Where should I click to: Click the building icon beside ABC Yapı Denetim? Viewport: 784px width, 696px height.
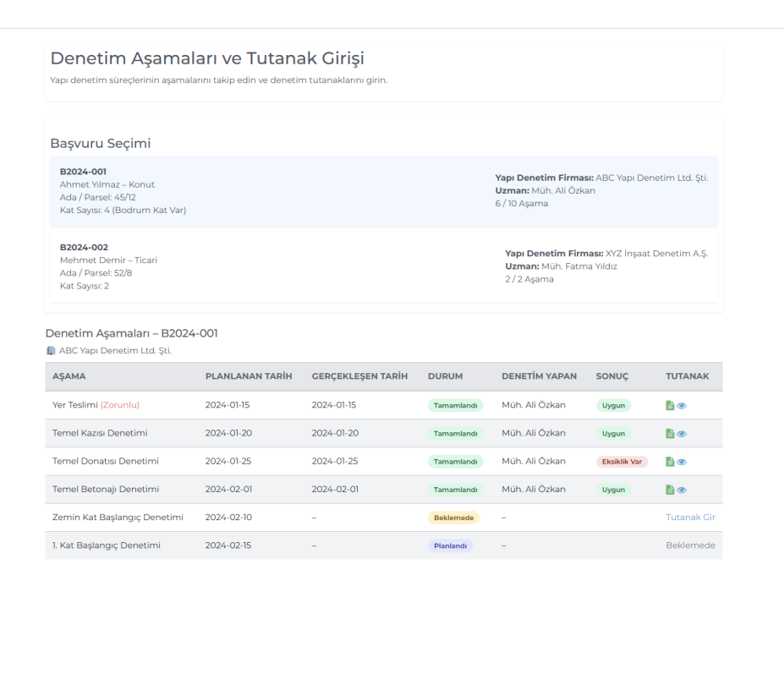pos(51,350)
